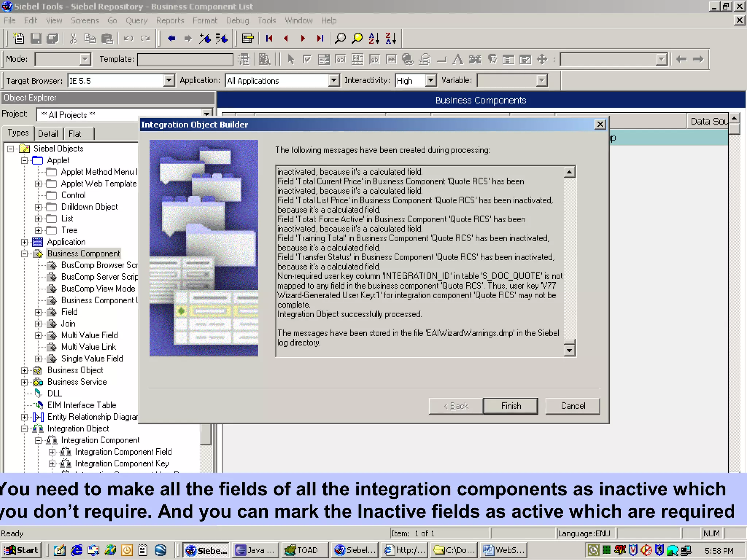Screen dimensions: 747x560
Task: Click the Sort Ascending A-Z icon
Action: pos(374,38)
